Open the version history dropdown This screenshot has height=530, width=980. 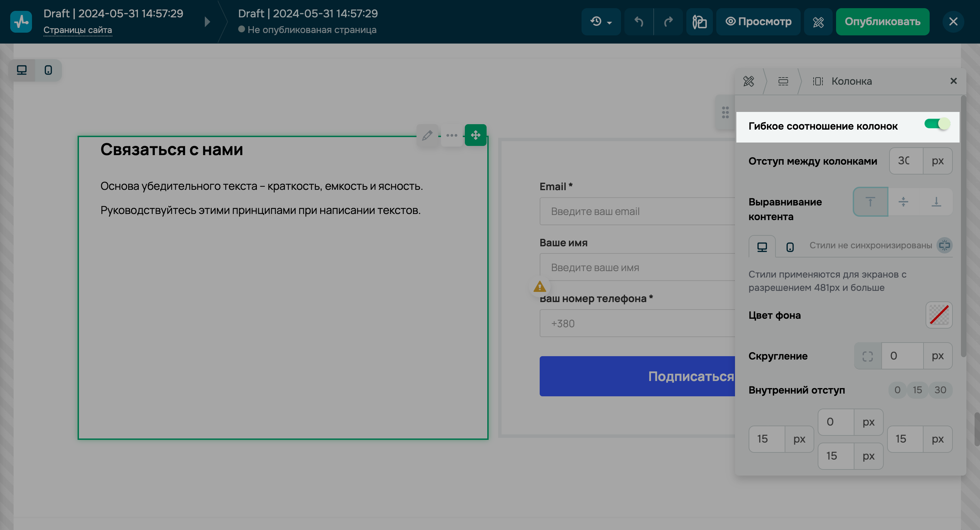coord(601,22)
